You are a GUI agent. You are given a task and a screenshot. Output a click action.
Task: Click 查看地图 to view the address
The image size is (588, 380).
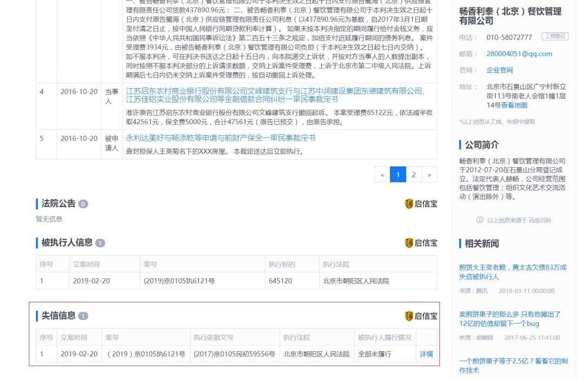pos(514,105)
